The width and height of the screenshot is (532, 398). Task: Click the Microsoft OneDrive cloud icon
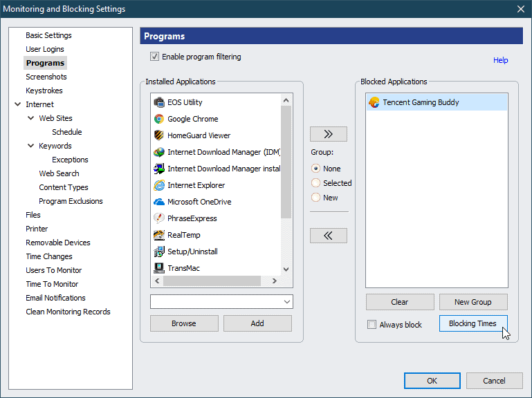pos(159,202)
